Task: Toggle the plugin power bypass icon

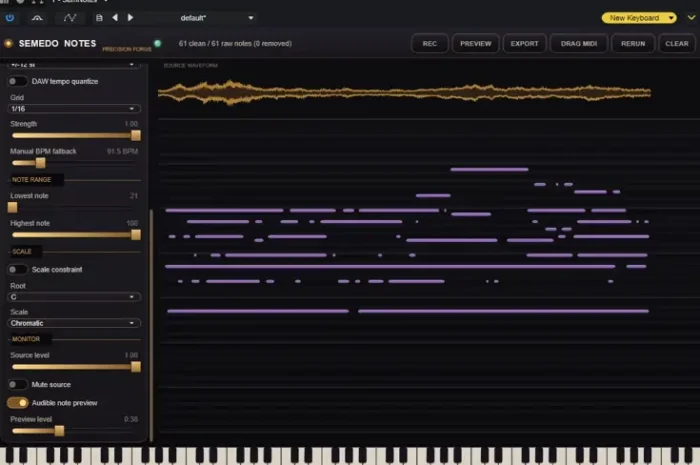Action: (x=9, y=18)
